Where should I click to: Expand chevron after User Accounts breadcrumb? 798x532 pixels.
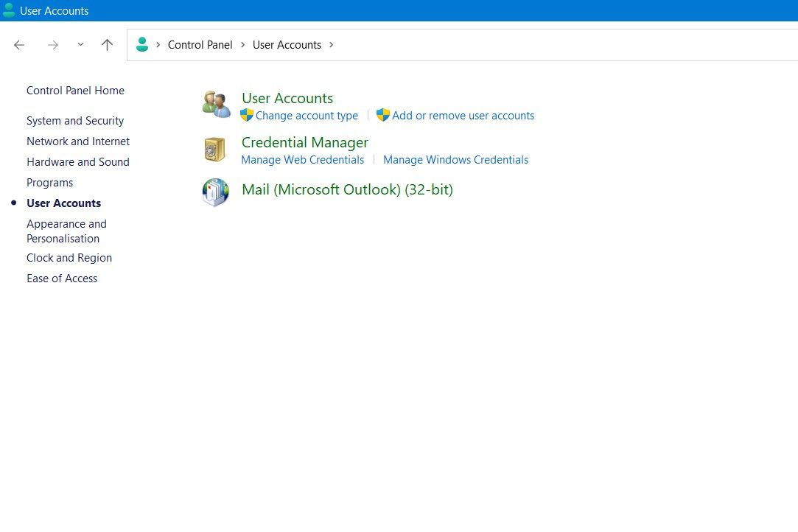point(332,45)
